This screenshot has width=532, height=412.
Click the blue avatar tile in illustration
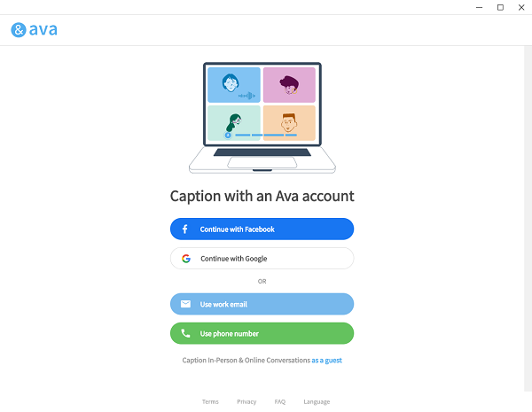234,85
